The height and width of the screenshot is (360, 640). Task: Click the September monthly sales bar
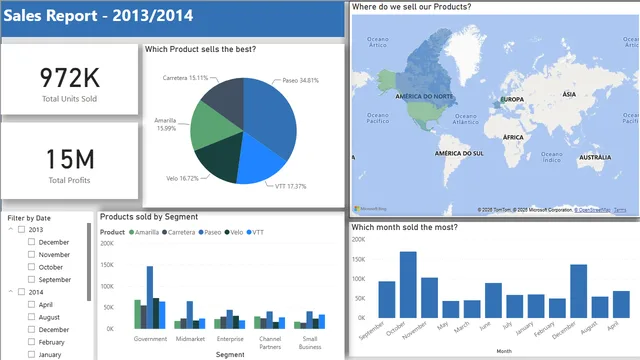pyautogui.click(x=387, y=299)
